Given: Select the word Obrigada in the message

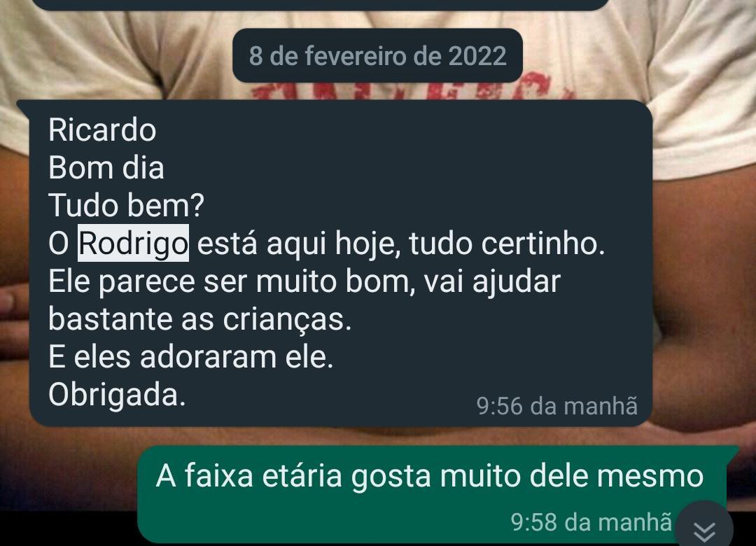Looking at the screenshot, I should (117, 395).
